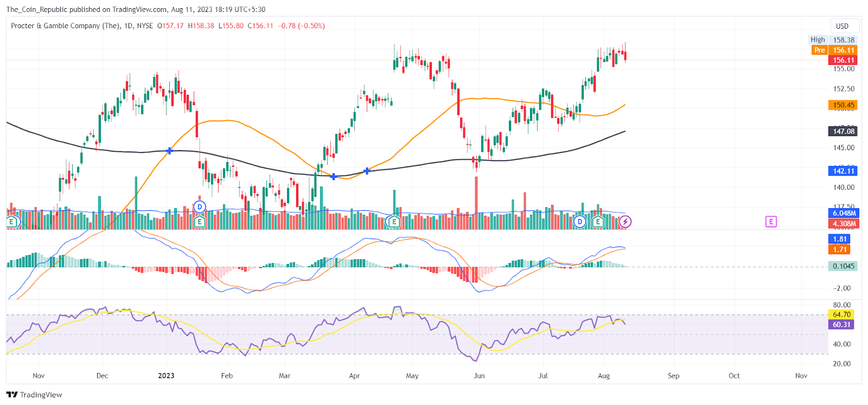Click the 152.50 price axis value
Image resolution: width=868 pixels, height=405 pixels.
[x=844, y=88]
